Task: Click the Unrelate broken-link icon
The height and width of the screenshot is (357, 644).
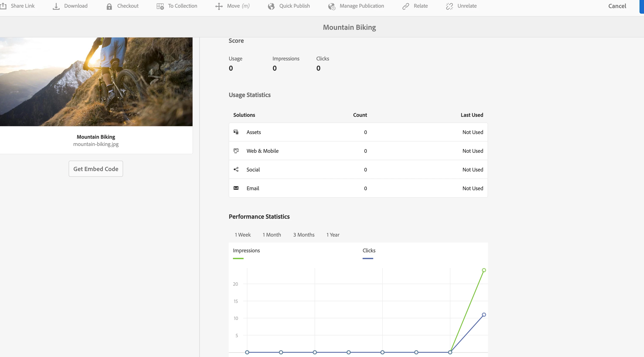Action: point(449,6)
